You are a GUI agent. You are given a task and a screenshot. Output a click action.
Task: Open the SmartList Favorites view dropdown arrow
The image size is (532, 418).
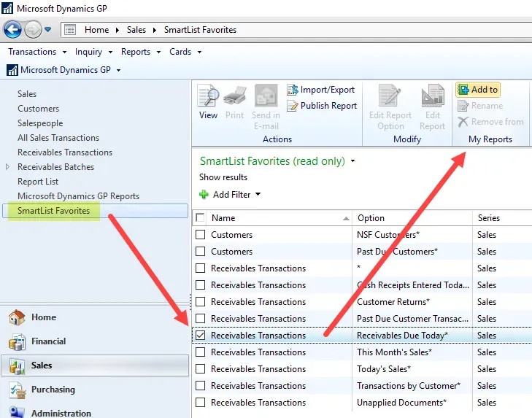point(353,161)
